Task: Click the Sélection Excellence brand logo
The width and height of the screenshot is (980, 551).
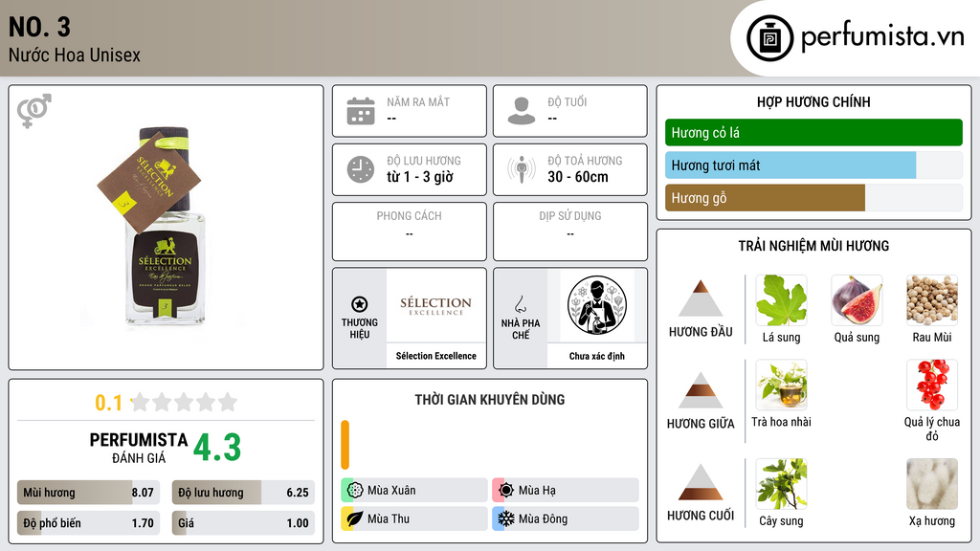Action: pos(435,305)
